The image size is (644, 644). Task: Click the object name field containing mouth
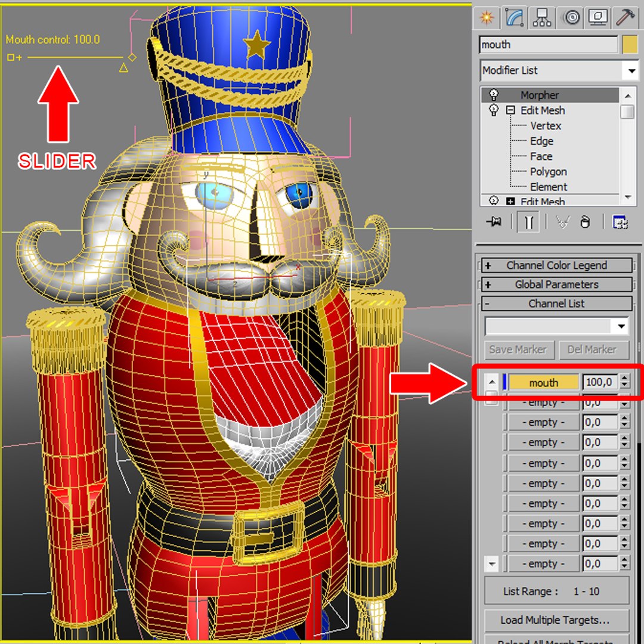coord(549,45)
